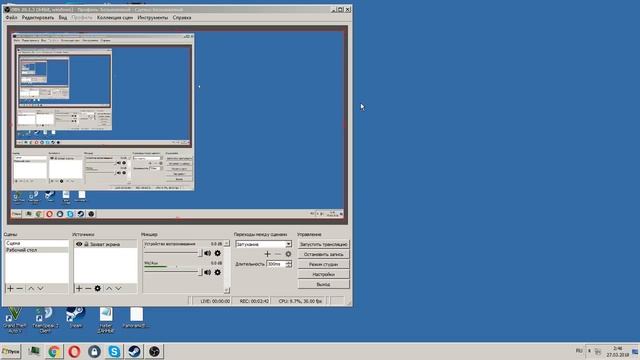Click the REC timer in status bar
Viewport: 640px width, 360px height.
254,301
